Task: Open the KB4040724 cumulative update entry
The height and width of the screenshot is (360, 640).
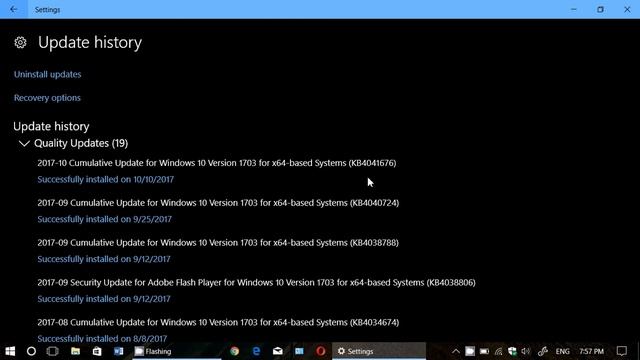Action: pyautogui.click(x=218, y=203)
